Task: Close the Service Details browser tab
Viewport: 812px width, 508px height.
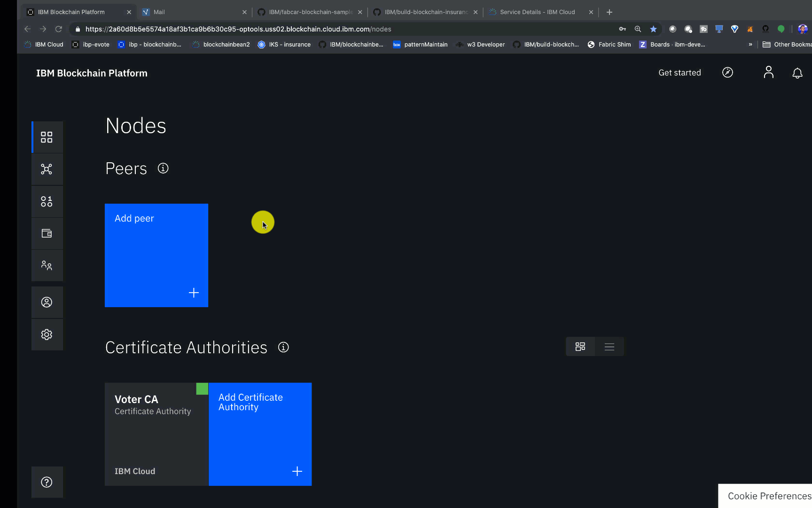Action: 591,12
